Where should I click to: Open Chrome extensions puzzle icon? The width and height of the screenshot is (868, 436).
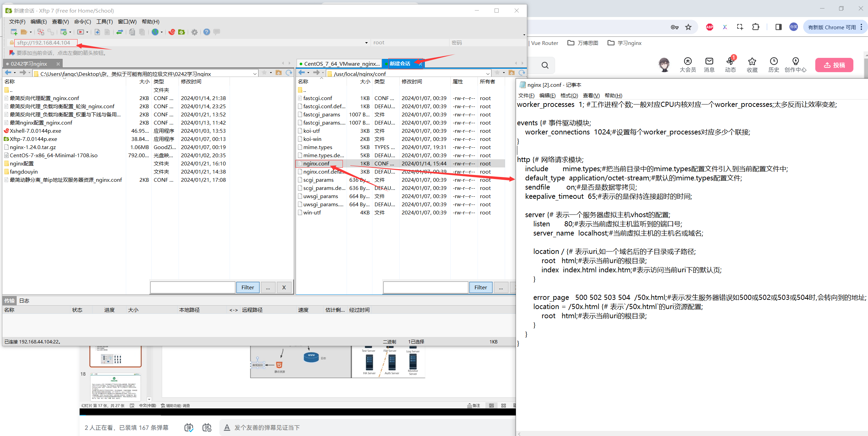pos(756,27)
